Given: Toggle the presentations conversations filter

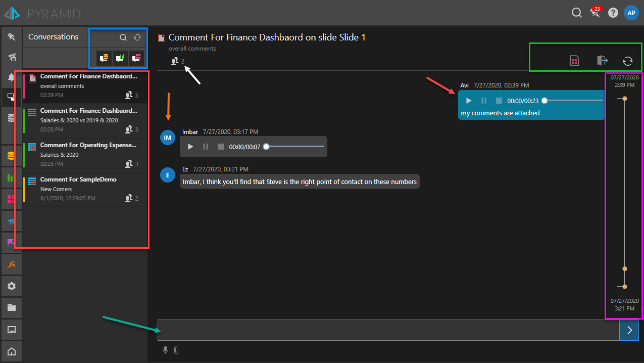Looking at the screenshot, I should click(x=136, y=58).
